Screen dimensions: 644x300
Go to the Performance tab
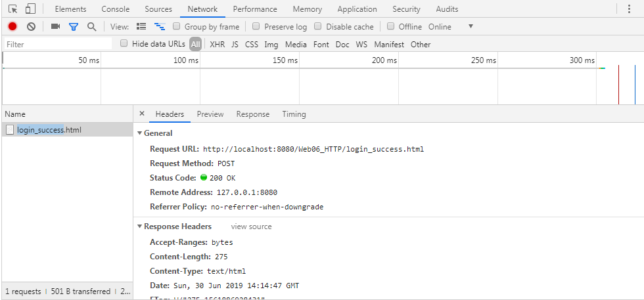point(255,9)
